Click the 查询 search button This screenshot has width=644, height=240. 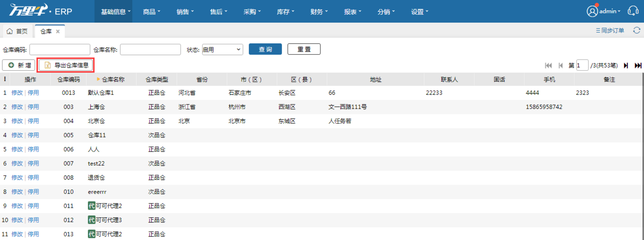click(265, 49)
